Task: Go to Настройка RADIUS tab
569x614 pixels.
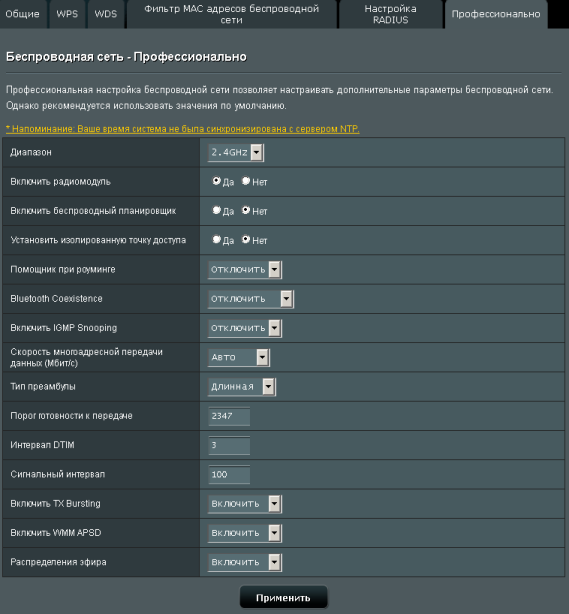Action: click(390, 14)
